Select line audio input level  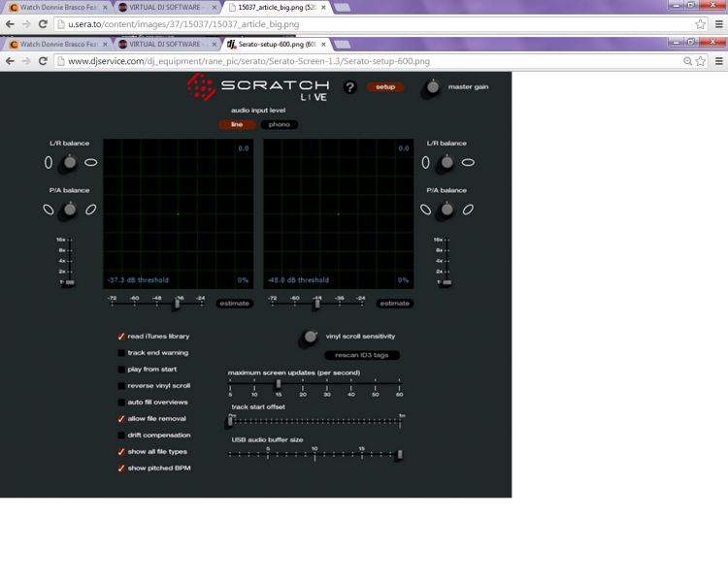pyautogui.click(x=237, y=124)
